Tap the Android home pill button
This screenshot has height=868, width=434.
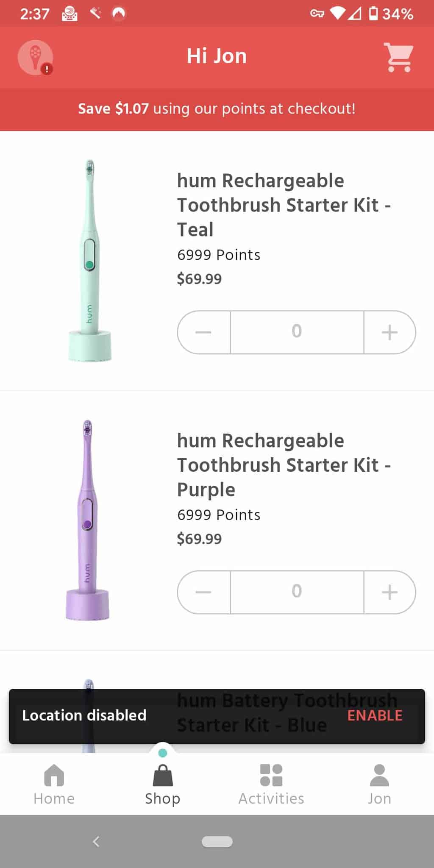pos(217,841)
